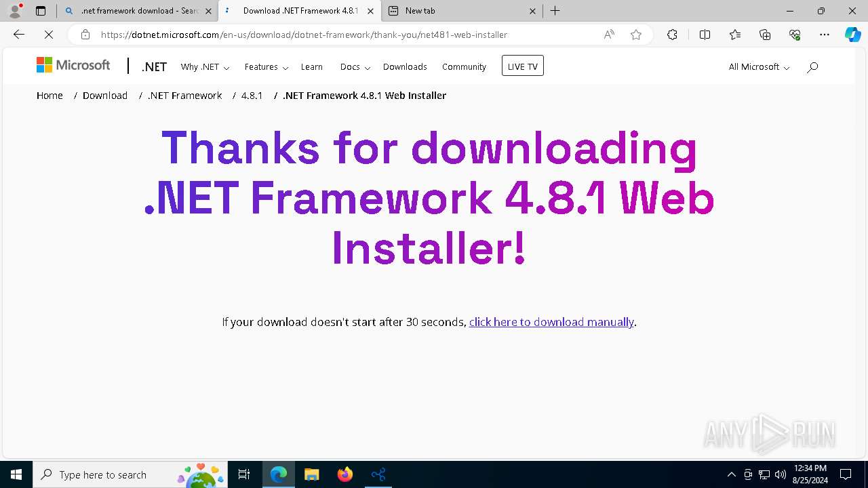Open Microsoft Edge taskbar icon
868x488 pixels.
(279, 474)
